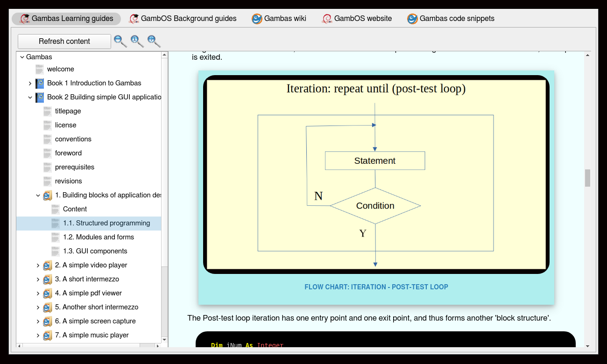Click the zoom reset magnifier icon
The image size is (607, 364).
point(137,41)
